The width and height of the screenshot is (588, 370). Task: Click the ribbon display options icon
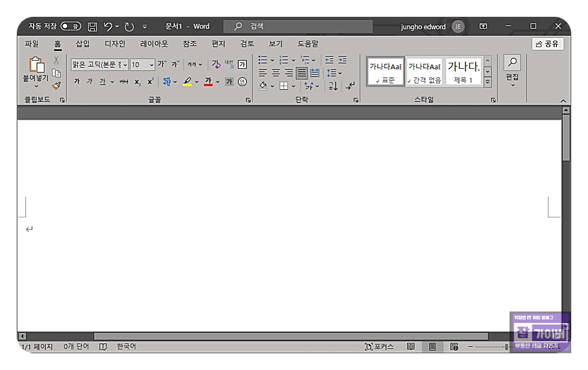click(484, 26)
